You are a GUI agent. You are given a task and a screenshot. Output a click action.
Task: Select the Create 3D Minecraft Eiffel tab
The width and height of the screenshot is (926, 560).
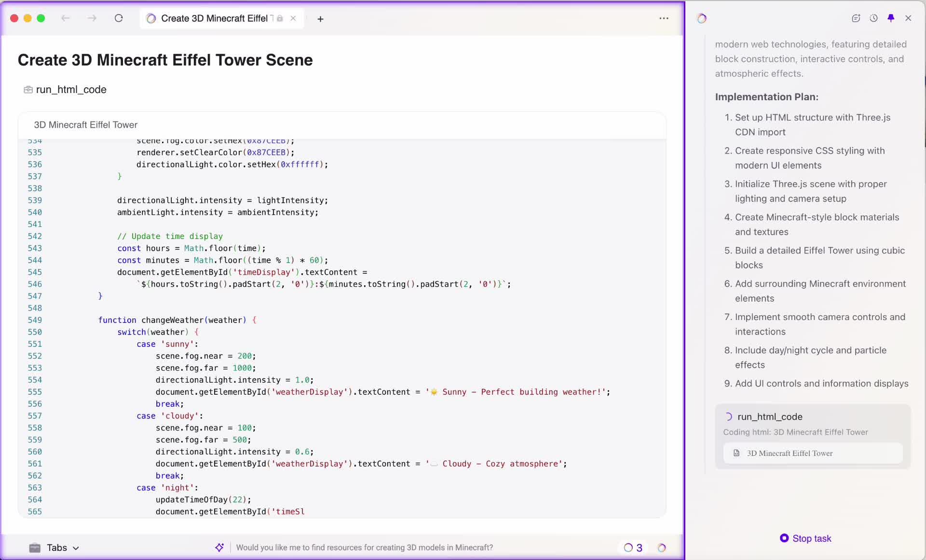click(214, 18)
